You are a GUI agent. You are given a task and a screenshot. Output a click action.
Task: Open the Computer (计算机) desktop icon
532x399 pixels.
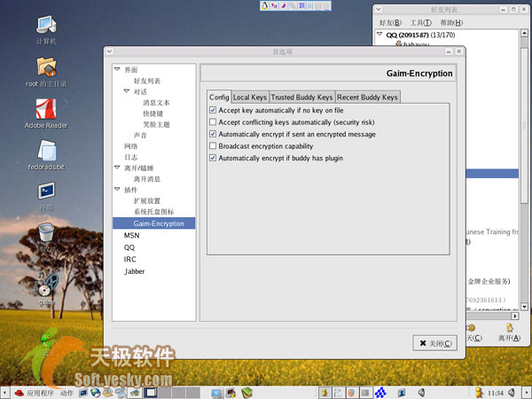click(x=46, y=25)
